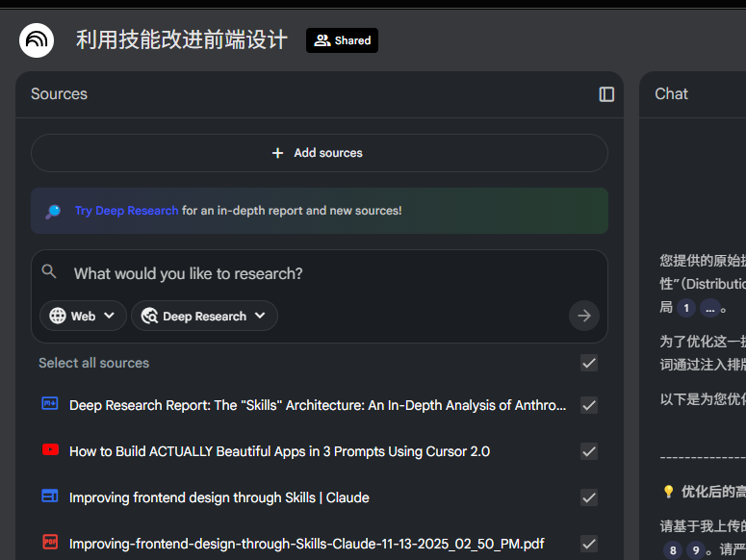Screen dimensions: 746x560
Task: Click YouTube icon of Cursor 2.0 source
Action: (x=50, y=449)
